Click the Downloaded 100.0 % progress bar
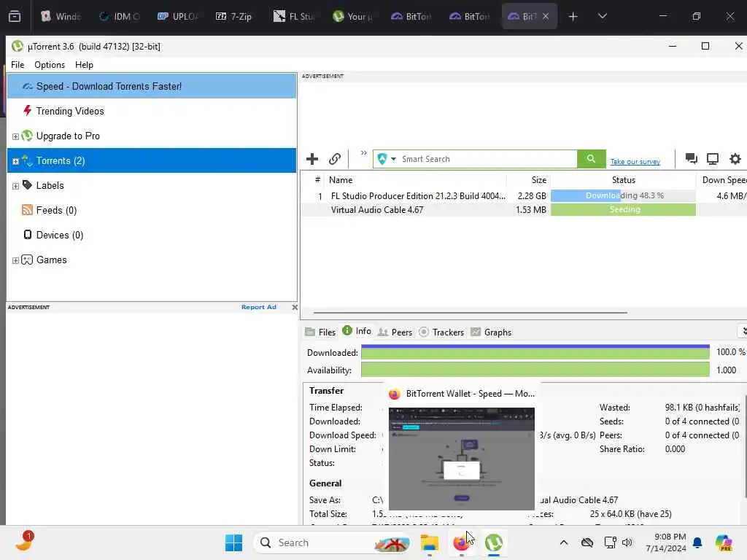The width and height of the screenshot is (747, 560). point(535,352)
